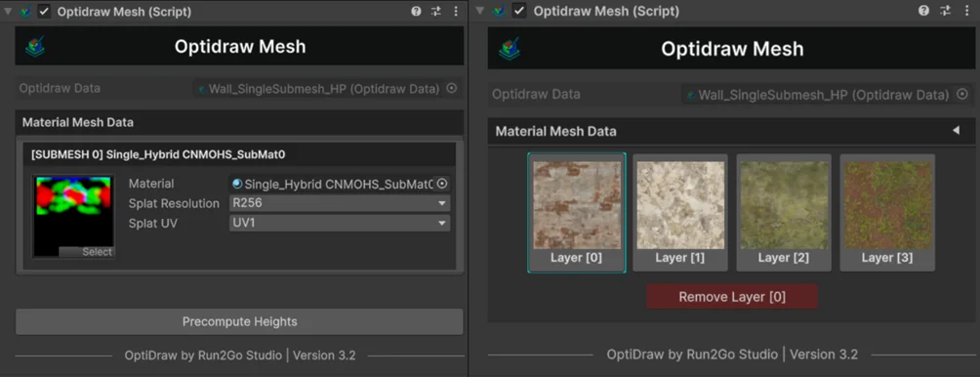Click right component script icon in header
This screenshot has height=377, width=980.
click(x=499, y=12)
